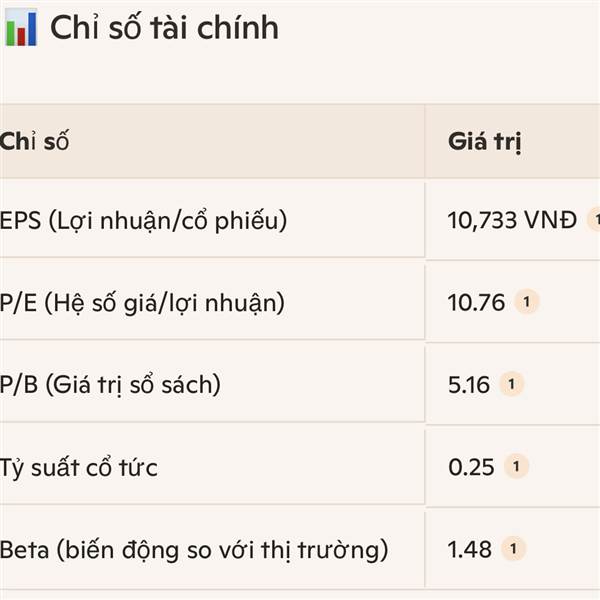Select the 10,733 VNĐ value cell
This screenshot has height=600, width=600.
click(512, 220)
